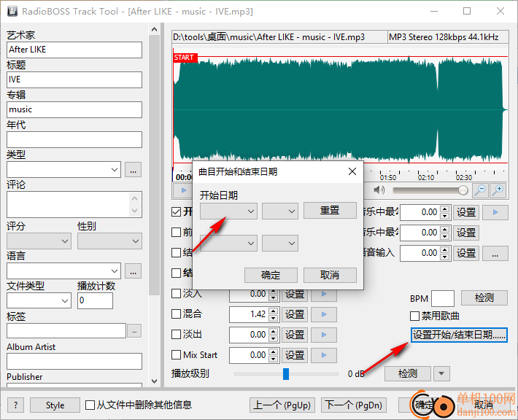Toggle checkbox partly hidden left of dialog, third row
The height and width of the screenshot is (420, 518).
tap(176, 252)
